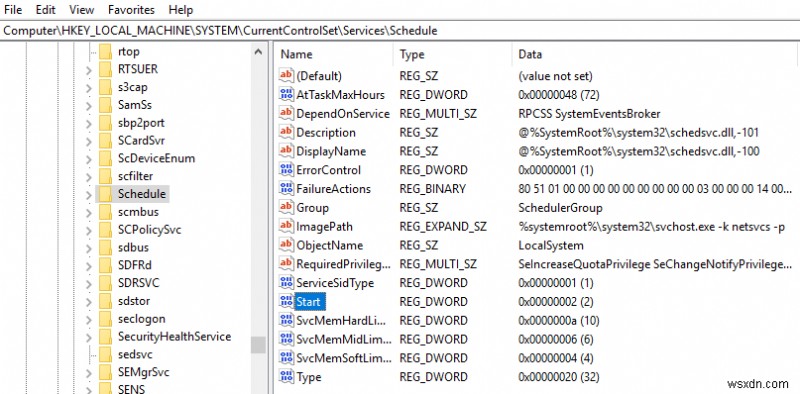800x394 pixels.
Task: Click the Description string value icon
Action: pyautogui.click(x=286, y=132)
